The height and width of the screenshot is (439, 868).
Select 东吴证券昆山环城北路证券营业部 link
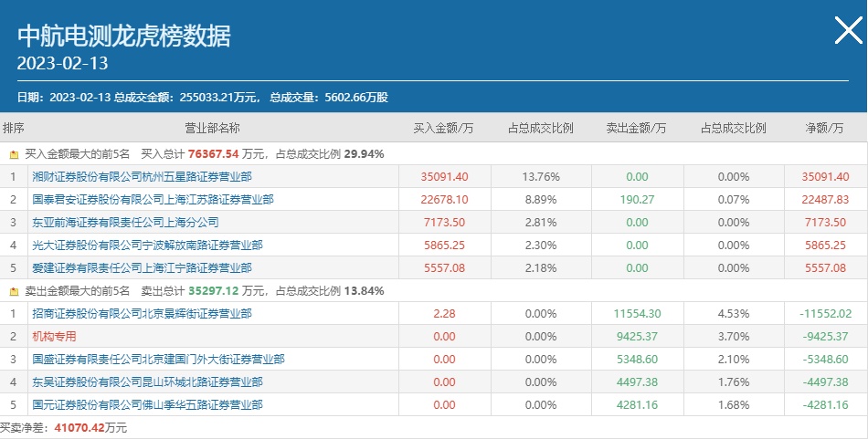pyautogui.click(x=147, y=382)
